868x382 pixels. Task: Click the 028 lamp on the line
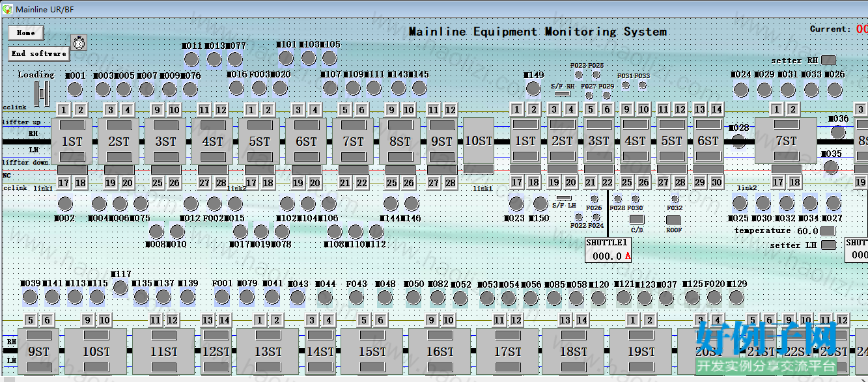click(x=738, y=141)
